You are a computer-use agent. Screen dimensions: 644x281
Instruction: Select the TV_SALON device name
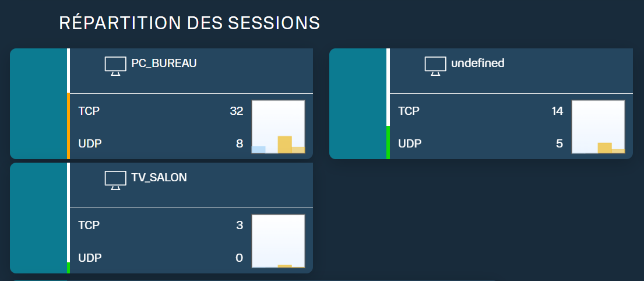coord(159,177)
